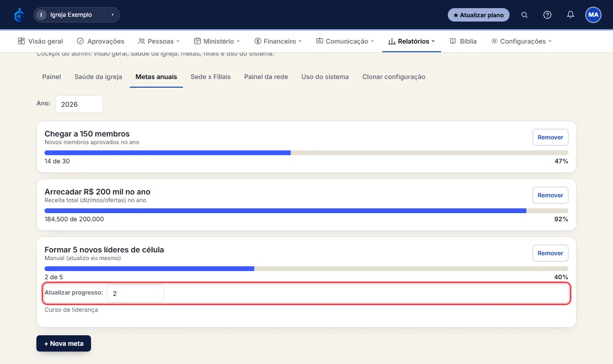Click the Ministério calendar icon

click(197, 41)
